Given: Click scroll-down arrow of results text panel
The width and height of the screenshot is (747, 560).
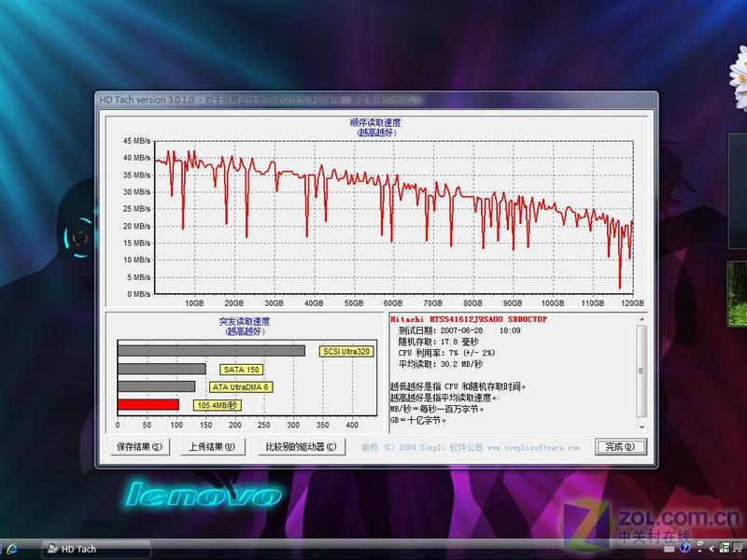Looking at the screenshot, I should pos(641,427).
